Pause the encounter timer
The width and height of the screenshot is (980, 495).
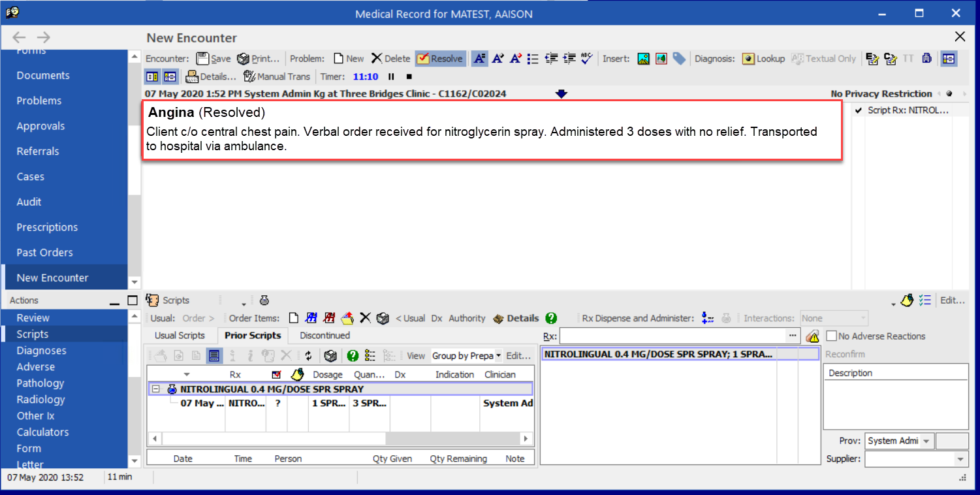[x=392, y=76]
